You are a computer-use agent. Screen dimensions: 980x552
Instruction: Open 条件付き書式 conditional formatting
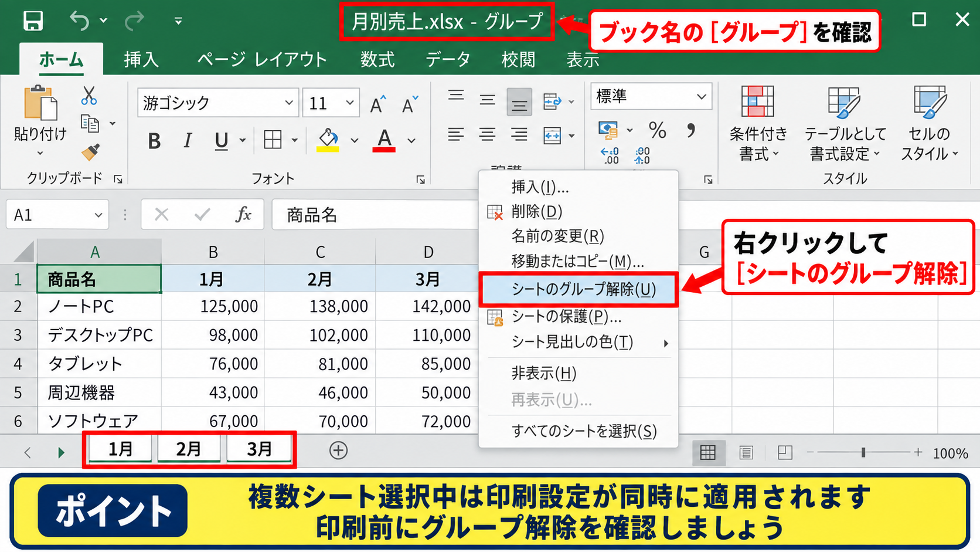point(758,123)
